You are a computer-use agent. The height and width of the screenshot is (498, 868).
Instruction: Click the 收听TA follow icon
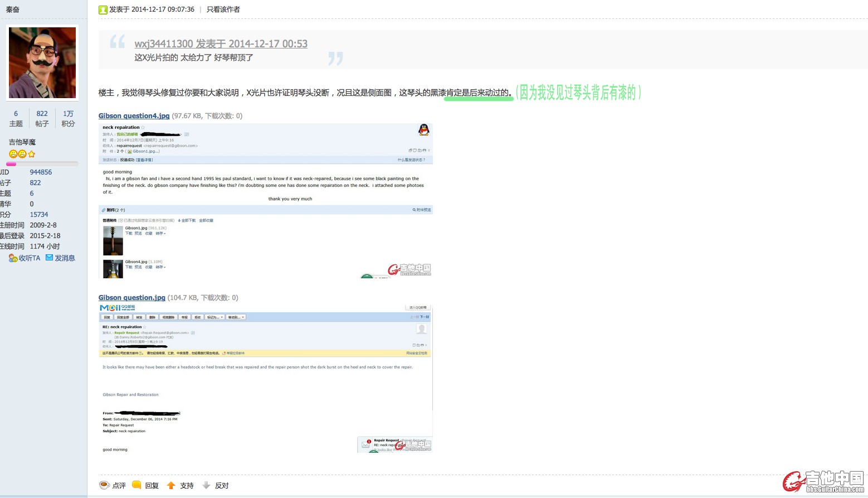13,258
